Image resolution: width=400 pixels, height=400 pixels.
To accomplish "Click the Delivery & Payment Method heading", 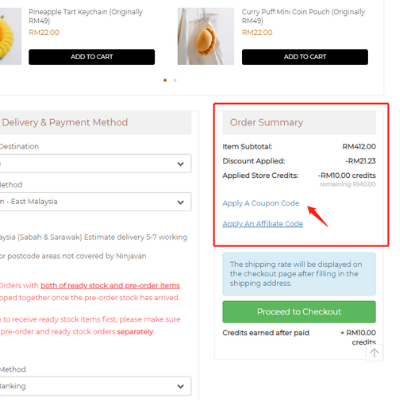I will click(x=65, y=122).
